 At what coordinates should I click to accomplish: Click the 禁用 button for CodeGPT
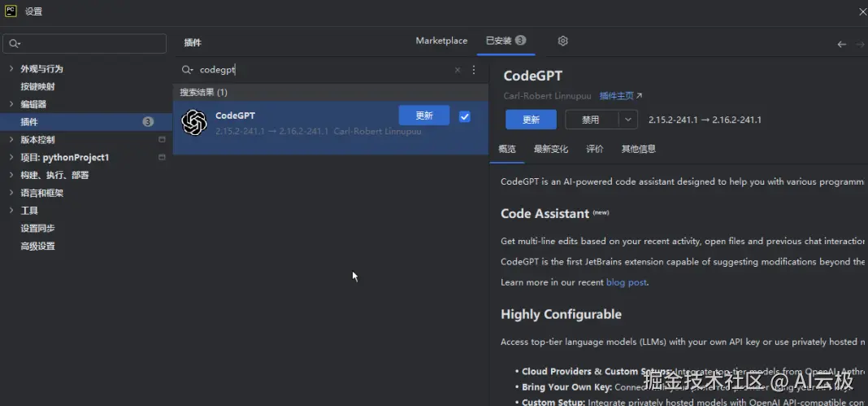coord(591,119)
